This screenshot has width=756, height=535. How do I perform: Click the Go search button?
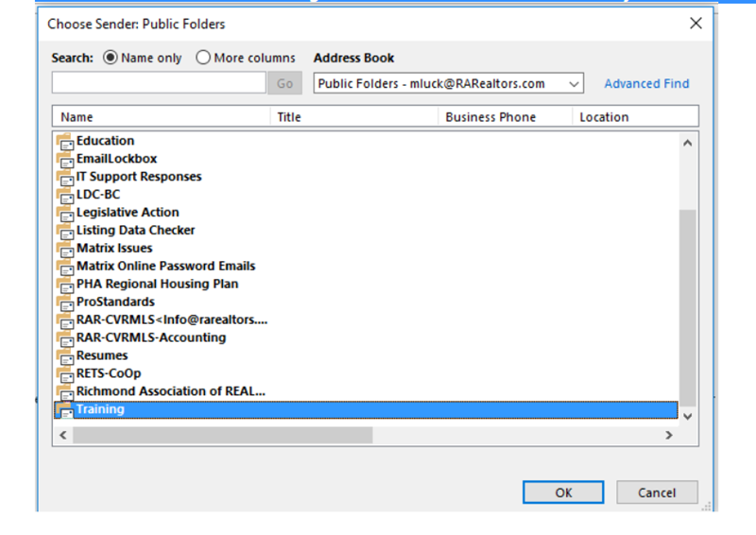point(284,83)
